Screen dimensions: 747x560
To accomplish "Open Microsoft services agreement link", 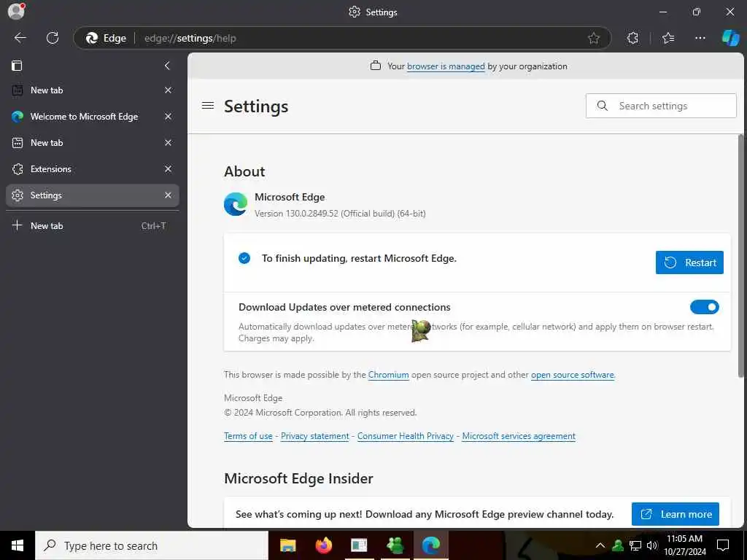I will click(519, 436).
